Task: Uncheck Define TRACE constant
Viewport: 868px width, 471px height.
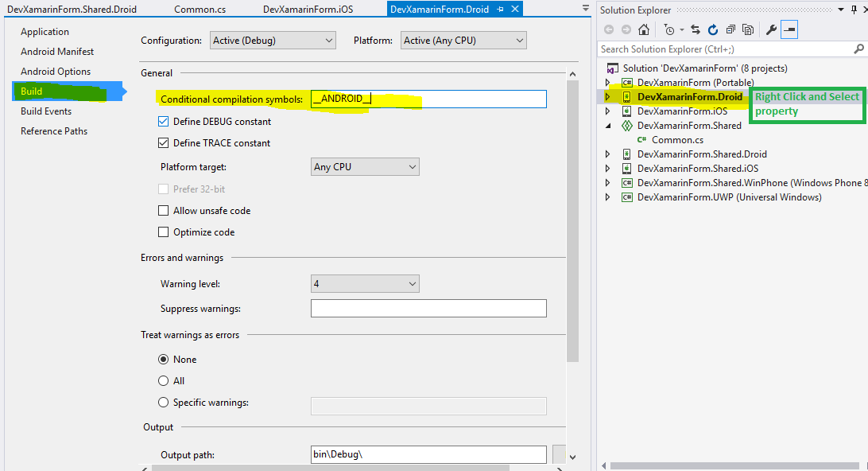Action: (x=163, y=143)
